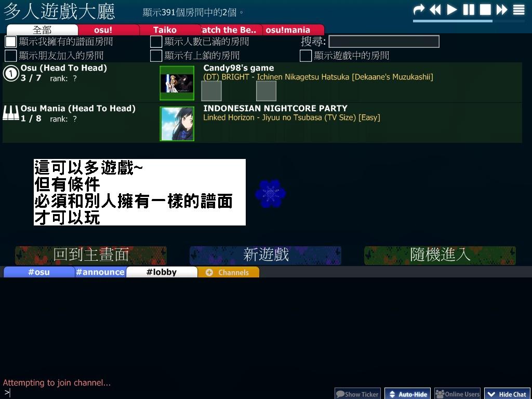Toggle 顯示朋友加入的房間 checkbox
Image resolution: width=532 pixels, height=399 pixels.
click(10, 56)
